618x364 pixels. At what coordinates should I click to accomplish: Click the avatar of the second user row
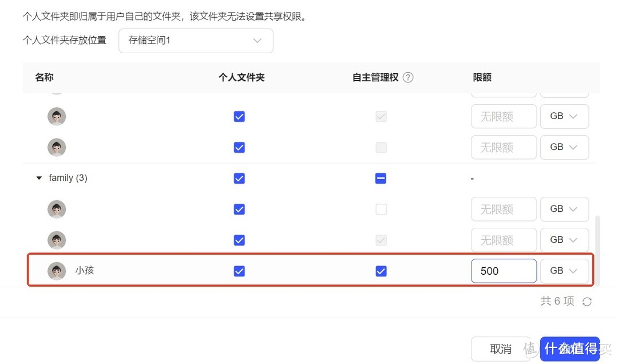(57, 147)
